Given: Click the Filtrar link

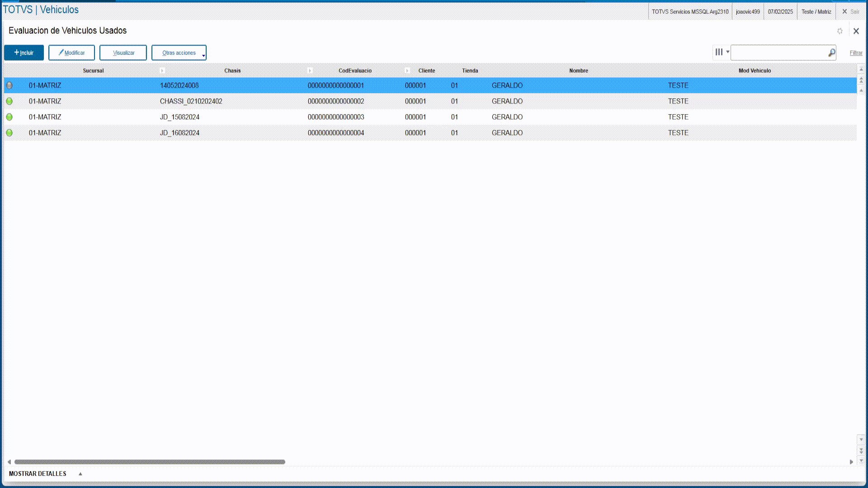Looking at the screenshot, I should coord(855,53).
